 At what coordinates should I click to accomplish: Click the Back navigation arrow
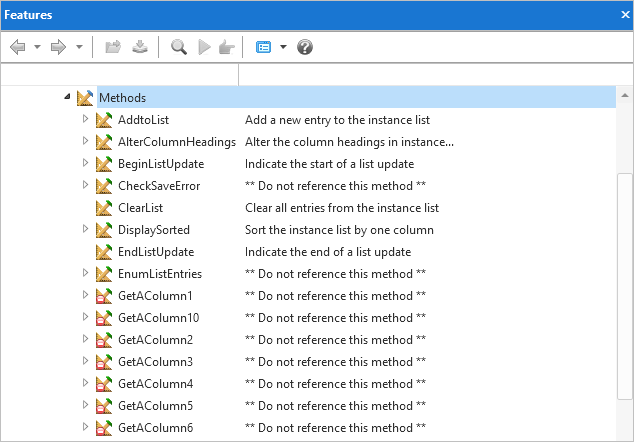pos(17,47)
